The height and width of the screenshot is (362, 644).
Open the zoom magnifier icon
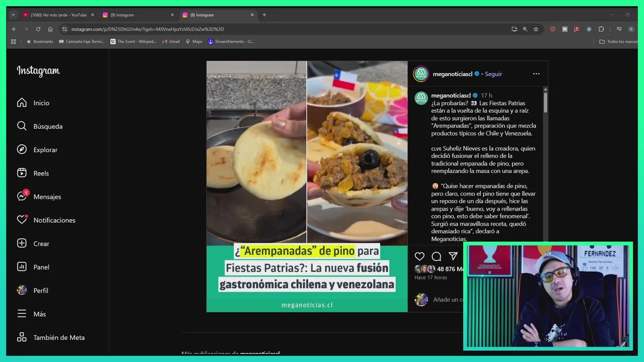pyautogui.click(x=525, y=29)
